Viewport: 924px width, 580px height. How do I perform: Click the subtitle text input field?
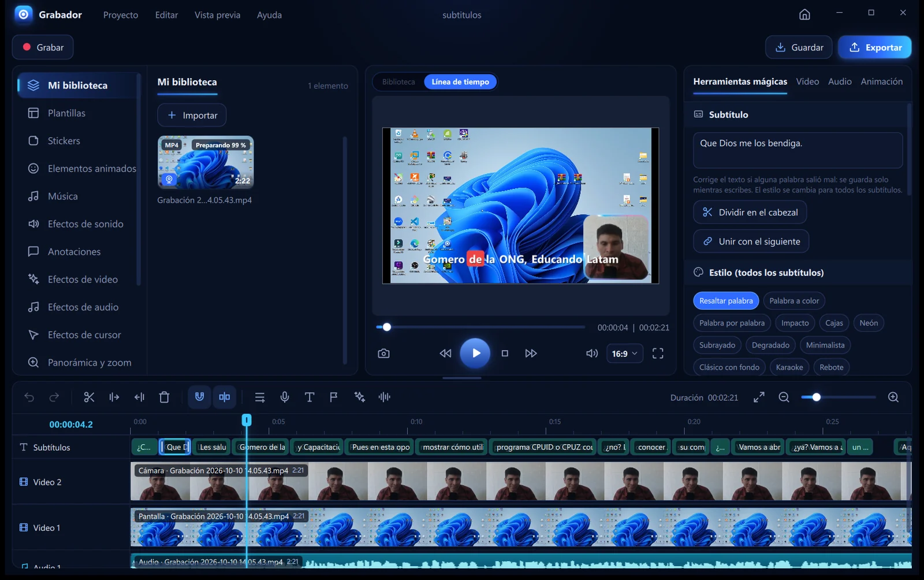798,150
